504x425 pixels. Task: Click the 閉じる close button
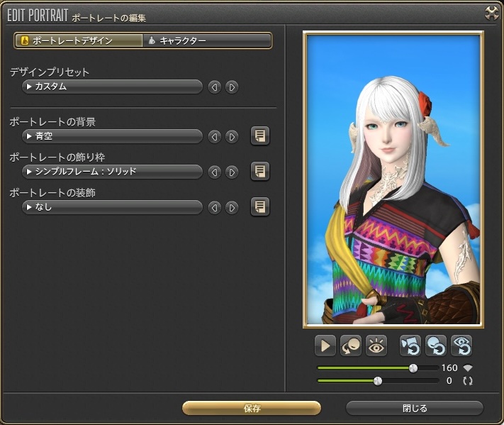pos(414,408)
